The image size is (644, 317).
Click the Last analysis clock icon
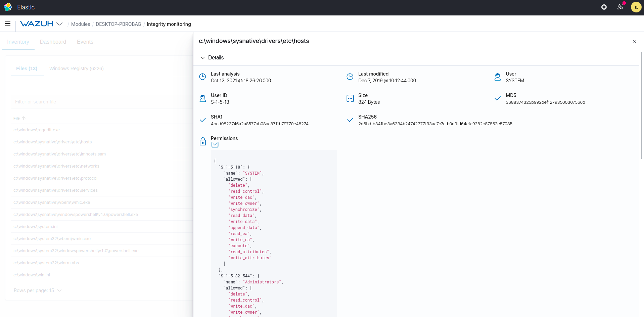tap(202, 77)
